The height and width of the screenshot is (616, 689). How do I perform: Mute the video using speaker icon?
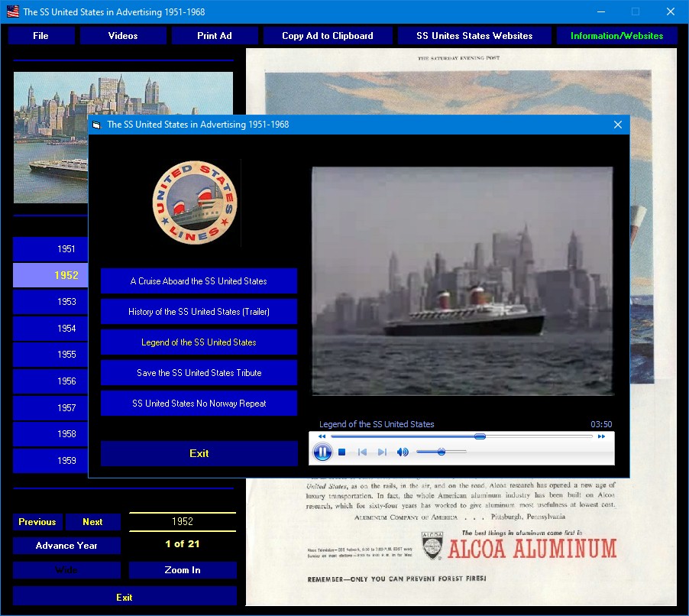tap(403, 452)
